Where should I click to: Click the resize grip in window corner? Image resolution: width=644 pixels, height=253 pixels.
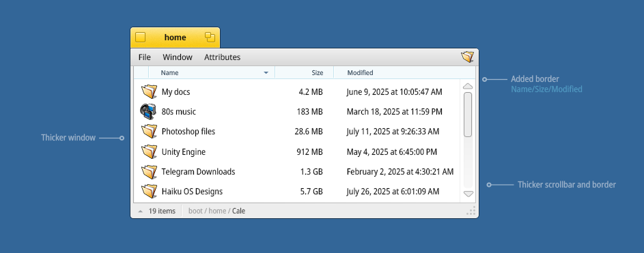[x=471, y=211]
